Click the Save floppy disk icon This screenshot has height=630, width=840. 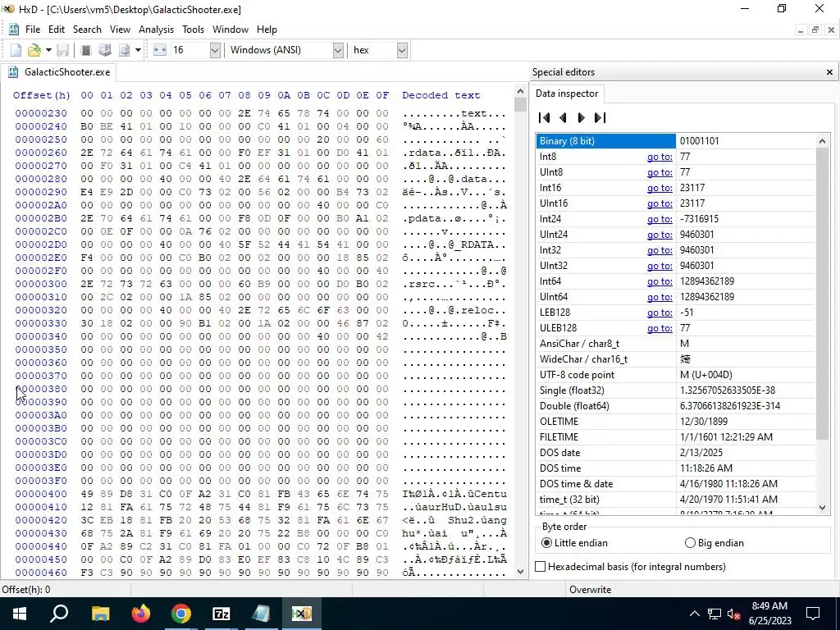pyautogui.click(x=62, y=50)
